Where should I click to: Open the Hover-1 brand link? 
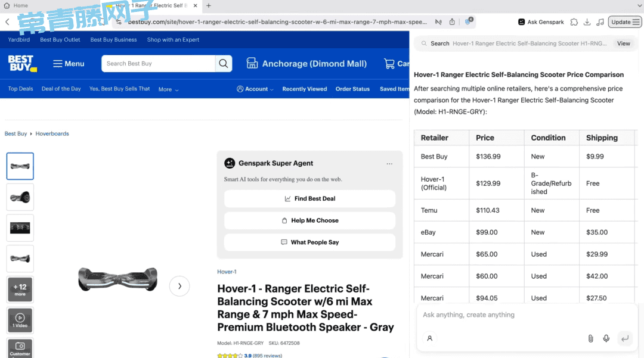227,272
